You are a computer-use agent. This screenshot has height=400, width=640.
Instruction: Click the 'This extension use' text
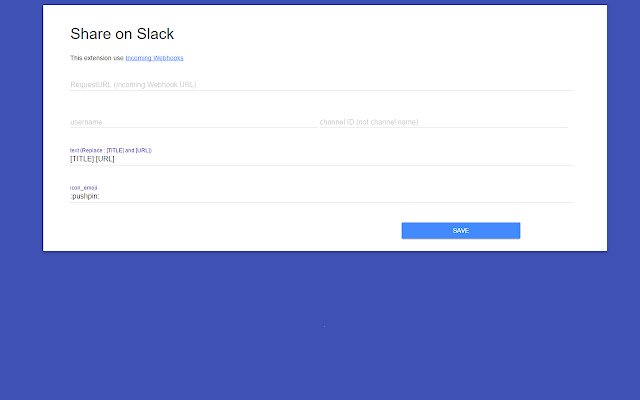coord(97,58)
